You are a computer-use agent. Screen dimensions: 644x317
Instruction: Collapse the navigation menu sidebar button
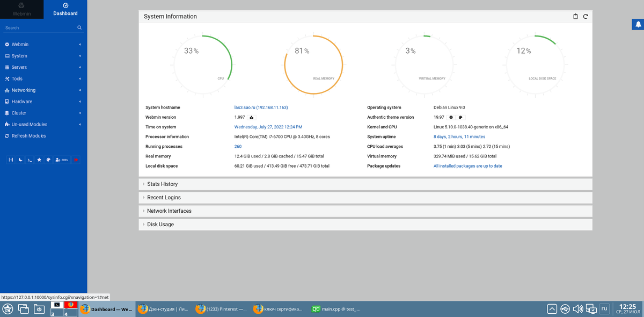[x=11, y=160]
